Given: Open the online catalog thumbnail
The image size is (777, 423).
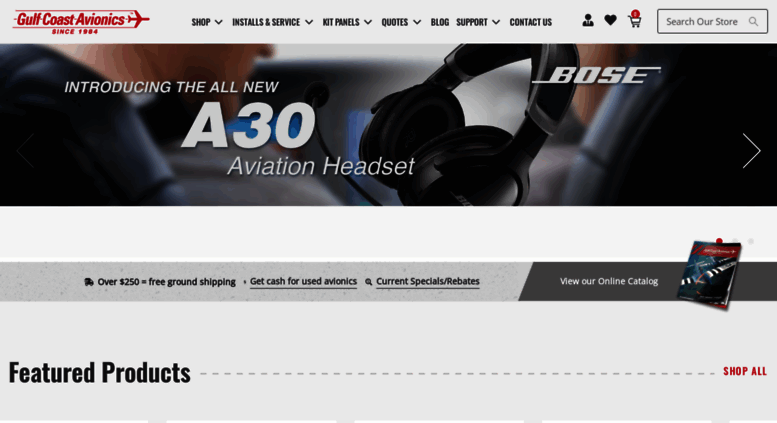Looking at the screenshot, I should [x=709, y=275].
